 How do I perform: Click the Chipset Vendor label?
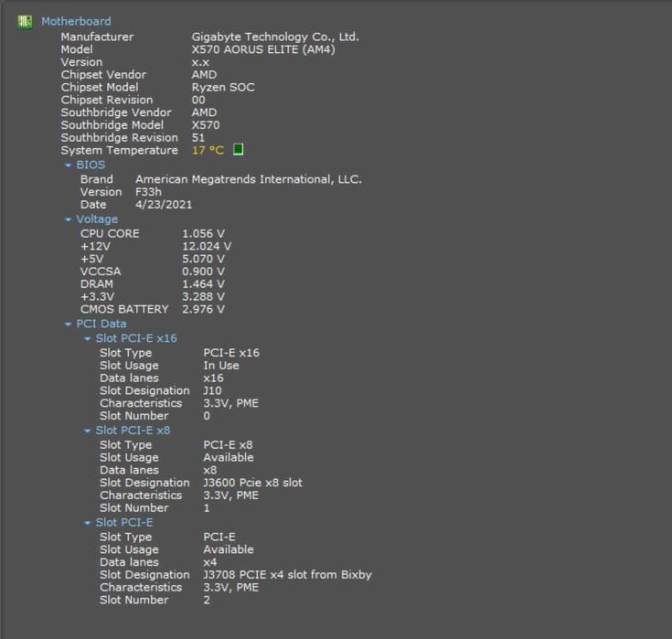pyautogui.click(x=103, y=75)
